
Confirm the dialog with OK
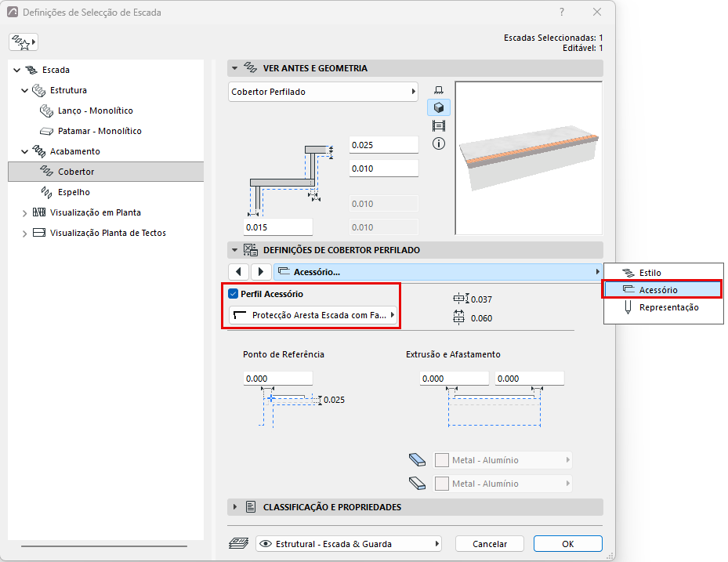[x=567, y=543]
